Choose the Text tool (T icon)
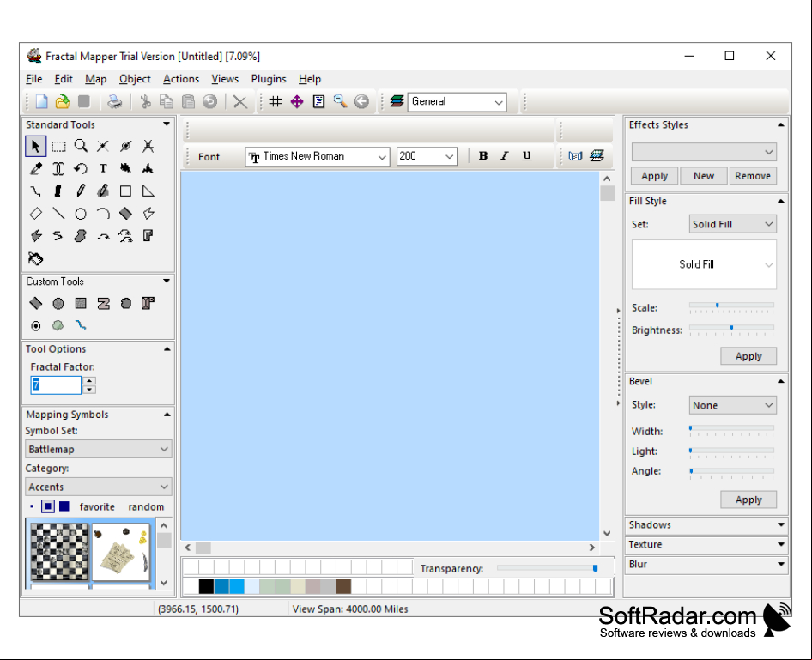Image resolution: width=812 pixels, height=660 pixels. coord(103,169)
